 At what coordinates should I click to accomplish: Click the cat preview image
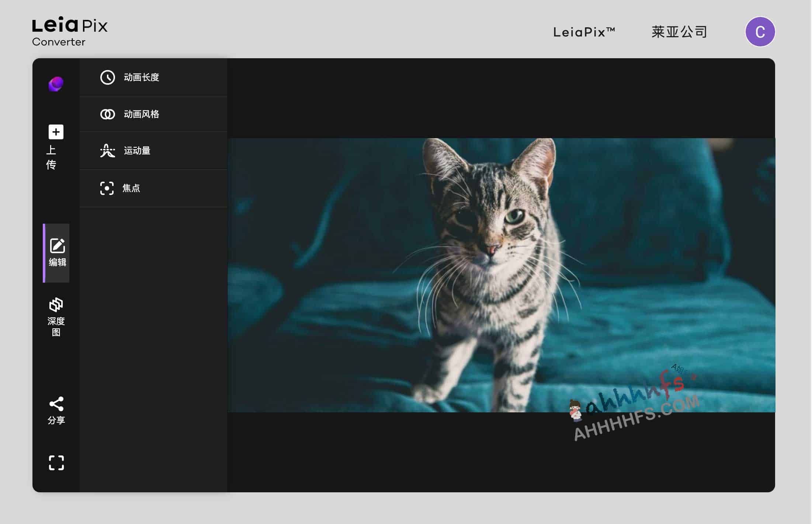(x=501, y=275)
